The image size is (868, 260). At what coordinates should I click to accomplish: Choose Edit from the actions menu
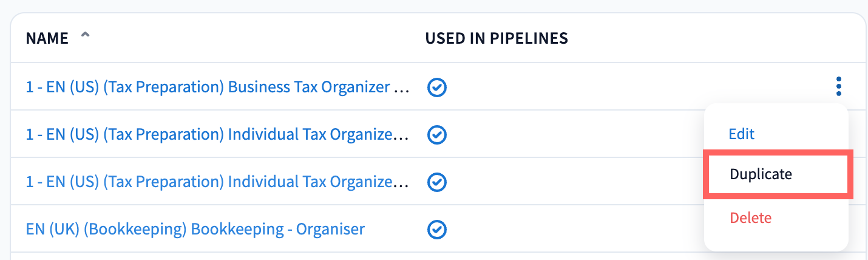click(741, 134)
